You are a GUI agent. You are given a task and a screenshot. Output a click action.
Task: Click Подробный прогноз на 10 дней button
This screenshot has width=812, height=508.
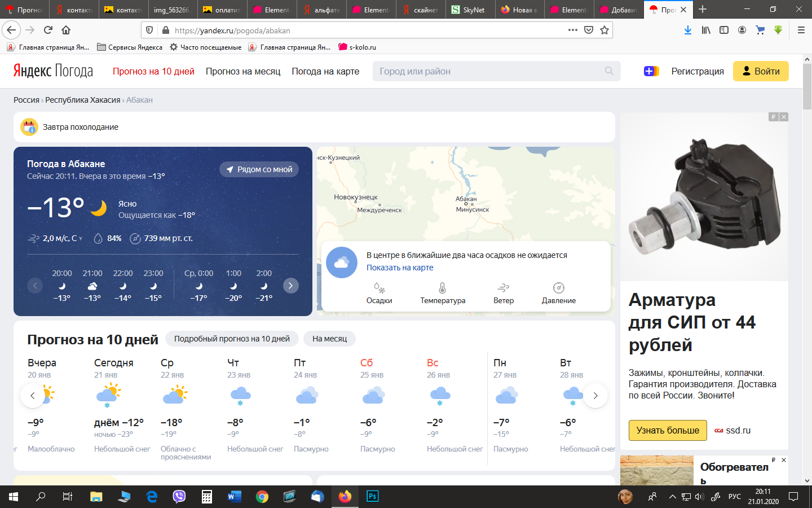232,339
